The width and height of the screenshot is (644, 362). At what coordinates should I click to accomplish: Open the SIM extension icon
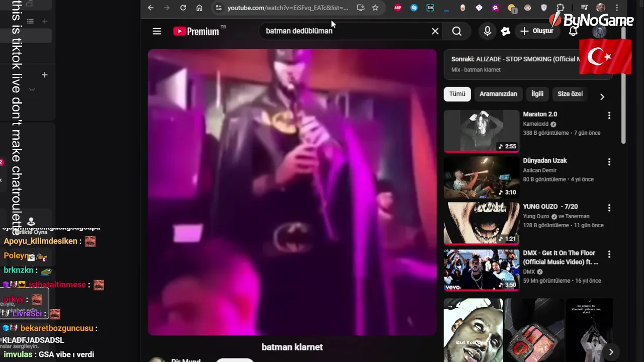pos(430,8)
